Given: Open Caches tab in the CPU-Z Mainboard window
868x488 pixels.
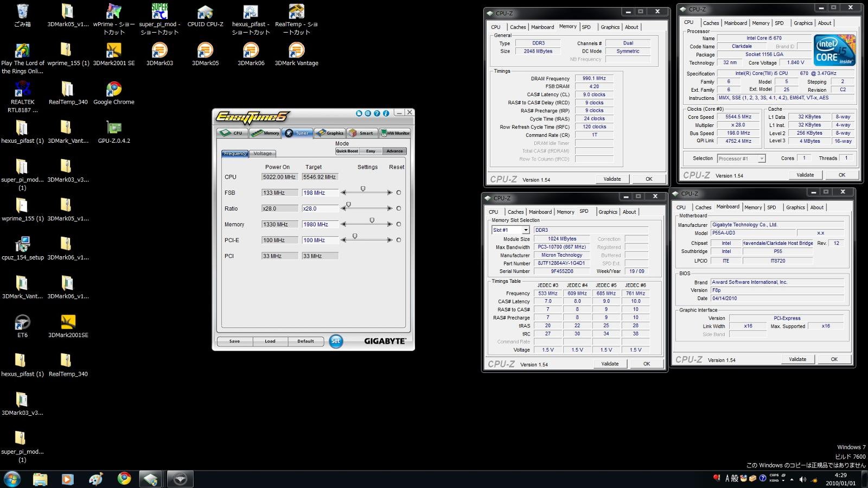Looking at the screenshot, I should (x=703, y=207).
